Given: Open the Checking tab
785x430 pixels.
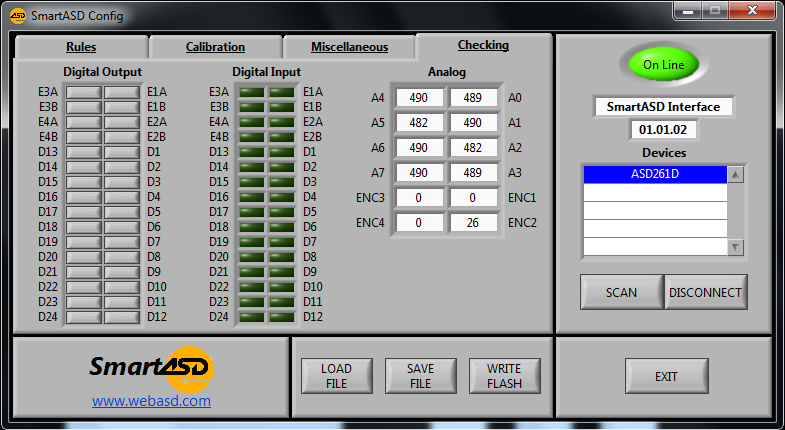Looking at the screenshot, I should pos(484,46).
